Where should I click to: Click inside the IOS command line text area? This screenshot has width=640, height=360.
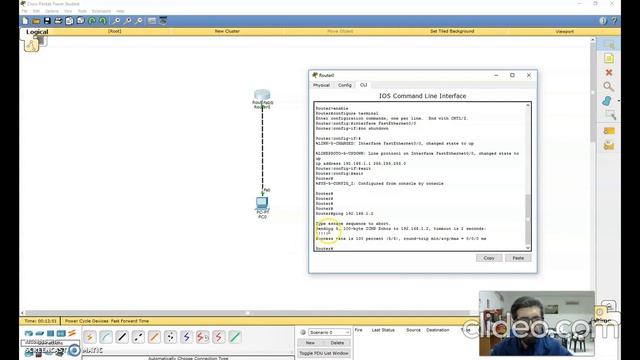click(420, 176)
